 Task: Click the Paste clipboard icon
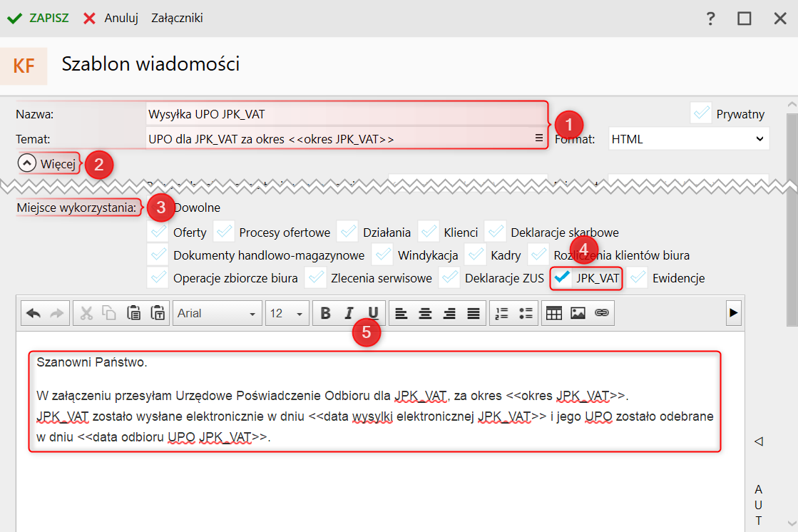(133, 313)
